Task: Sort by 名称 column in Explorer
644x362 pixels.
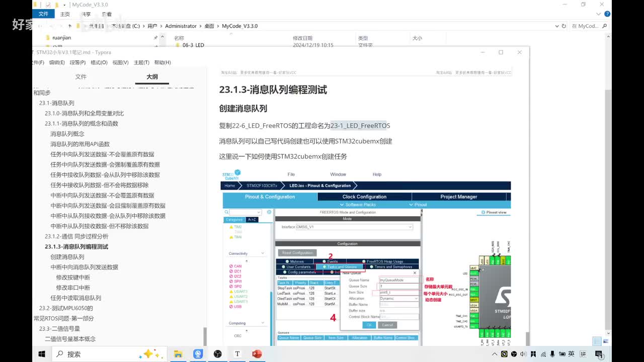Action: pyautogui.click(x=179, y=38)
